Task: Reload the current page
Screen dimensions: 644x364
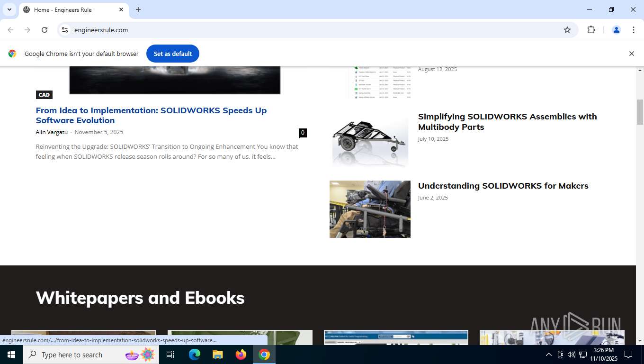Action: (x=45, y=30)
